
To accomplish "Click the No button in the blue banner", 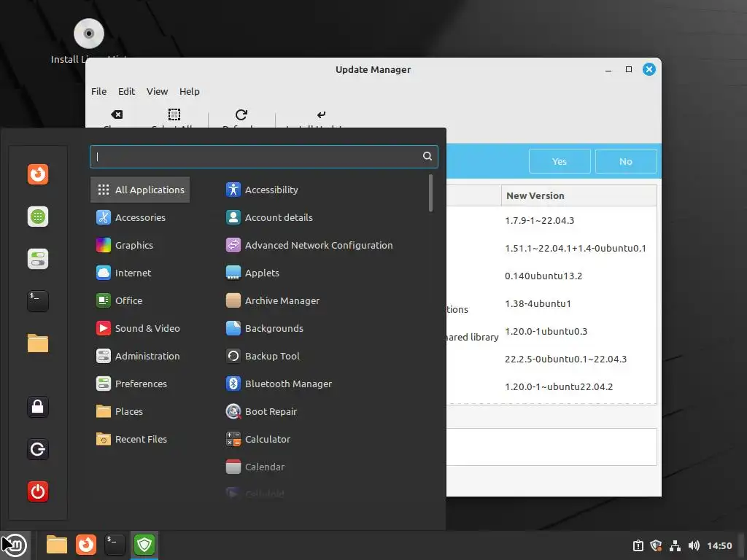I will pos(625,161).
